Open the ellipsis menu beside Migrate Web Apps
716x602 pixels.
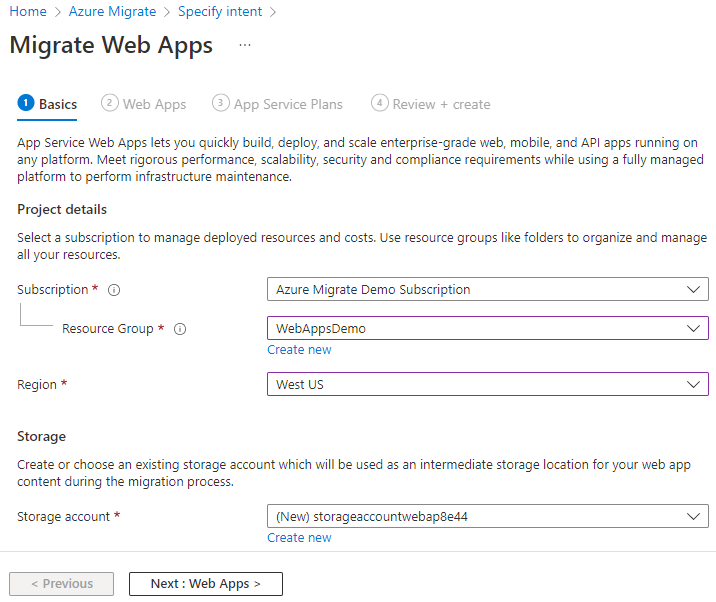click(x=245, y=45)
